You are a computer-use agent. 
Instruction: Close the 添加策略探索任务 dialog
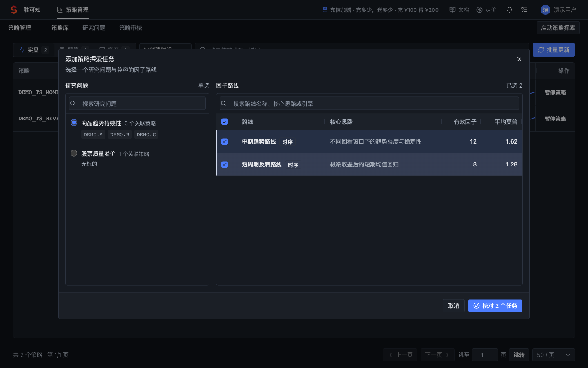coord(519,59)
